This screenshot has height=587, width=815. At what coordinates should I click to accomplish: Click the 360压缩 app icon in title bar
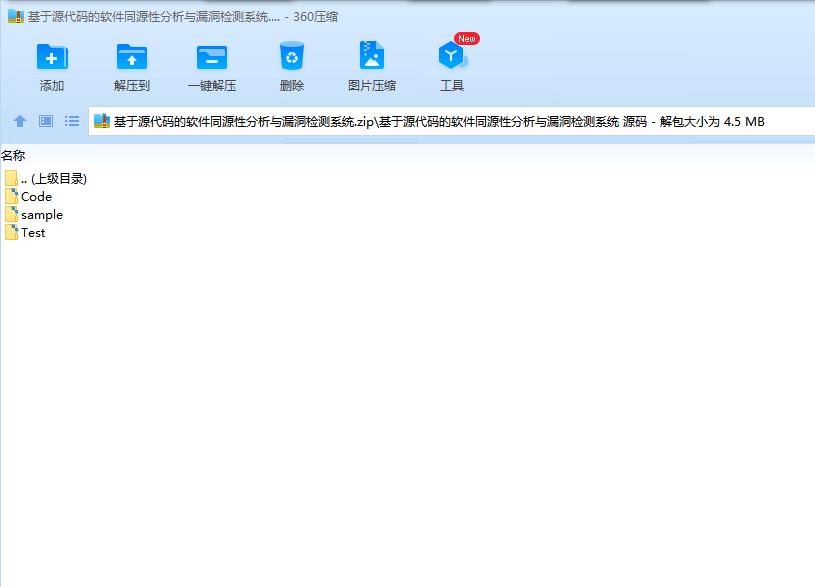[x=16, y=16]
